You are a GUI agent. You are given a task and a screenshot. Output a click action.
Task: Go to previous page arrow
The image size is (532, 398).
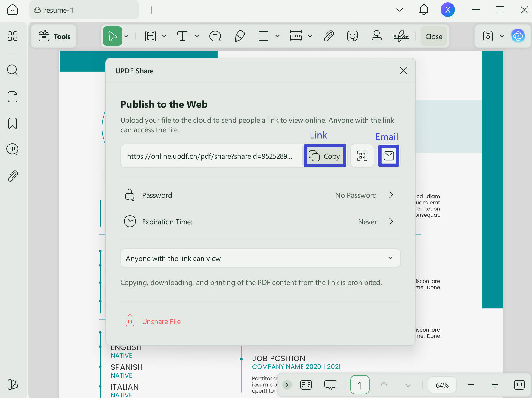[384, 384]
